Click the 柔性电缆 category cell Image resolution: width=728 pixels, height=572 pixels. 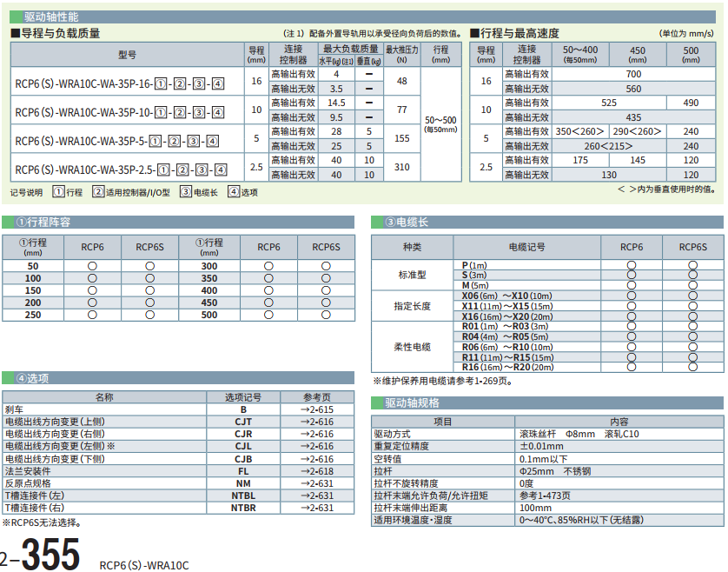[x=413, y=347]
